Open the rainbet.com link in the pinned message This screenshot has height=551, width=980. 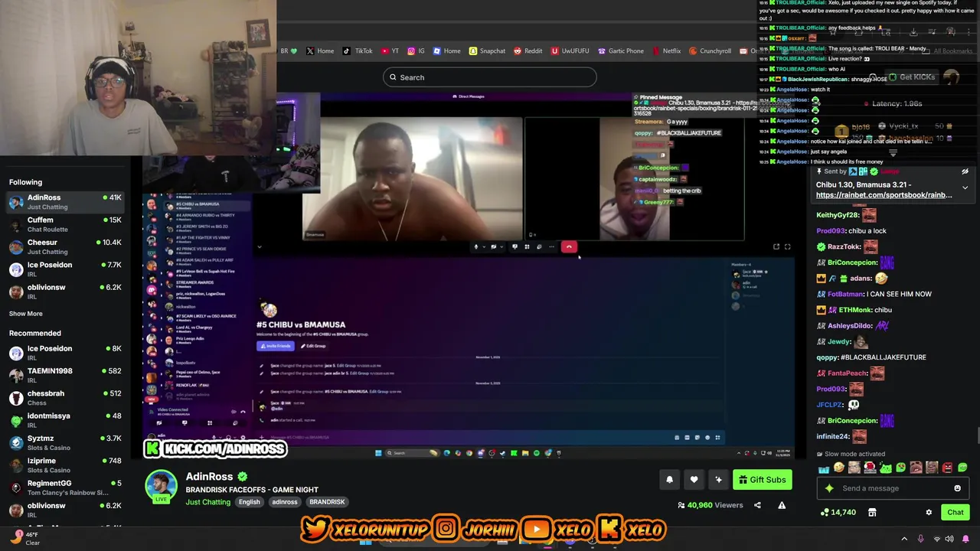(884, 195)
